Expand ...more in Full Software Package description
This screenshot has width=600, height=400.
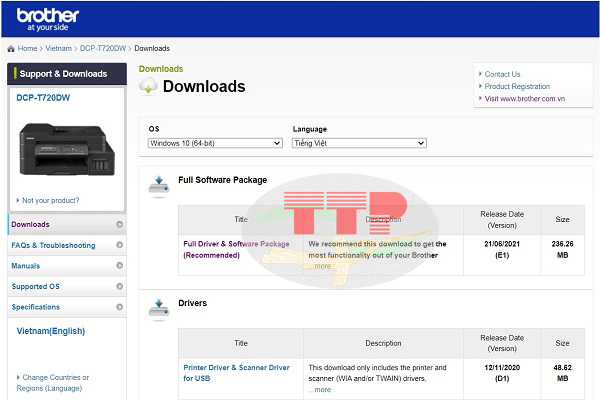click(x=320, y=266)
